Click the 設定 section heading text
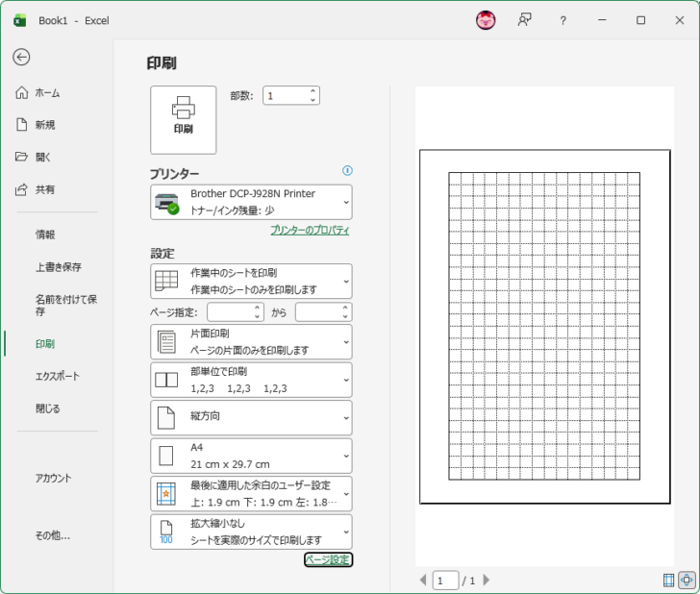The height and width of the screenshot is (594, 700). [x=162, y=254]
